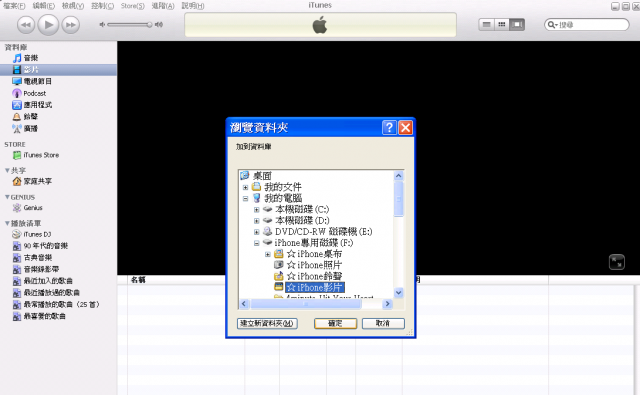The height and width of the screenshot is (395, 640).
Task: Click the Play button in iTunes
Action: [x=48, y=24]
